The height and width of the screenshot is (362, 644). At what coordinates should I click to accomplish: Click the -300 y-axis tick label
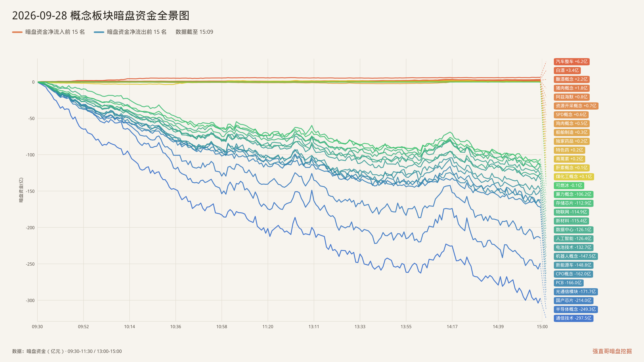coord(30,300)
